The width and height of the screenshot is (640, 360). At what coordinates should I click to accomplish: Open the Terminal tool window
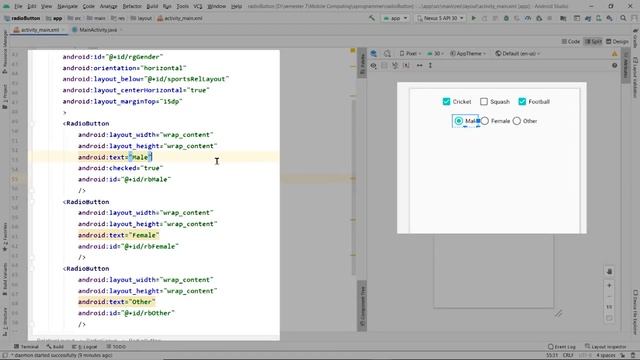click(26, 347)
